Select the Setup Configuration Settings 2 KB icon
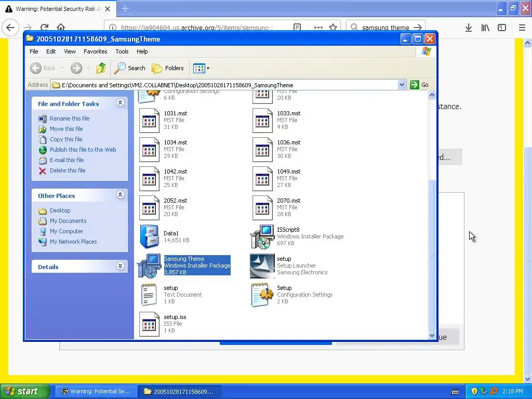Image resolution: width=532 pixels, height=399 pixels. coord(262,295)
